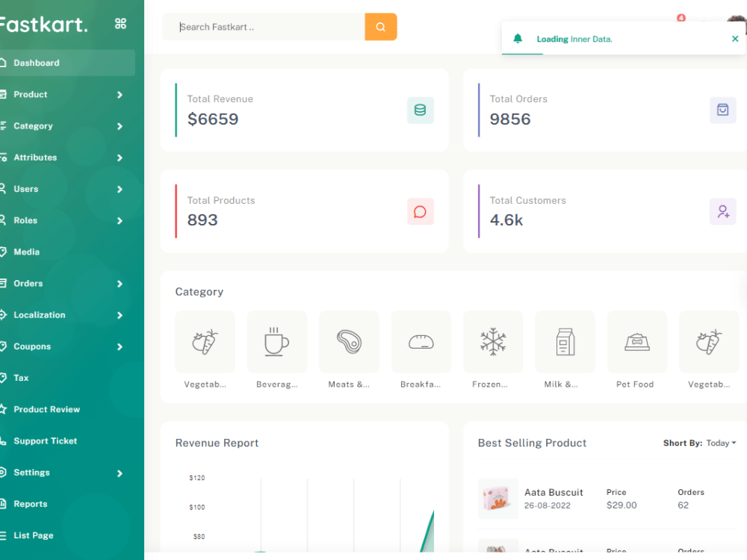Click the notification bell badge icon

tap(681, 18)
